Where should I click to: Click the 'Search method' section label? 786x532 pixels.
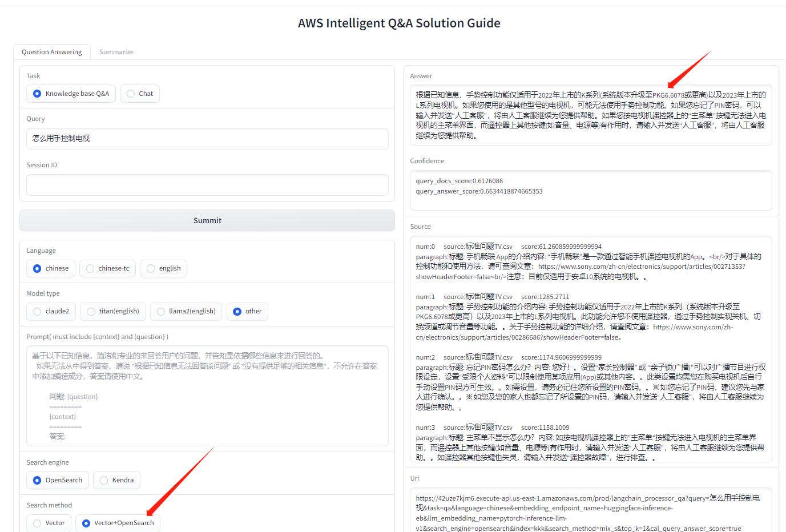pyautogui.click(x=49, y=505)
